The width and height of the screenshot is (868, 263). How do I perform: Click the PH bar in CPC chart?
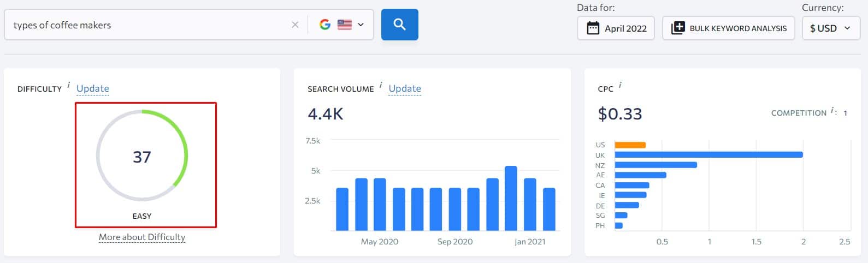click(618, 225)
